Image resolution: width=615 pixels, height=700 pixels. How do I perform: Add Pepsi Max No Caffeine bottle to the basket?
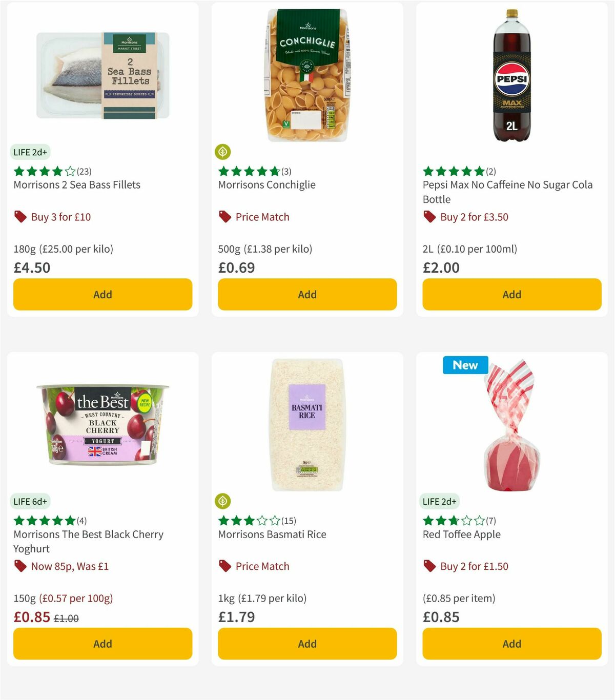(x=511, y=294)
